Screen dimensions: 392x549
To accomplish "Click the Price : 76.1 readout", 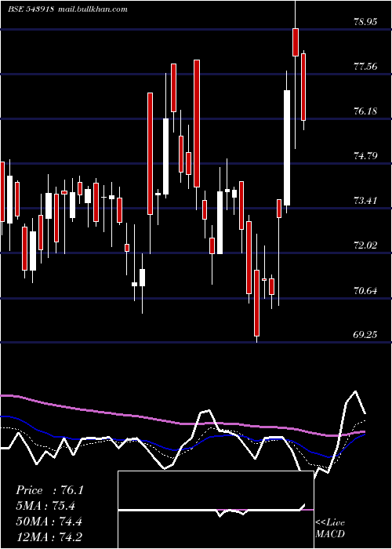I will pyautogui.click(x=49, y=490).
